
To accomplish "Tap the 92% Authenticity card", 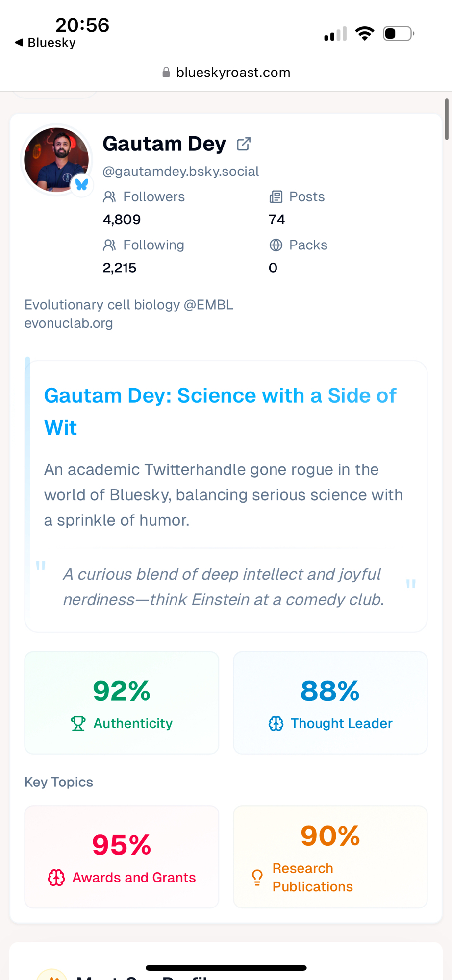I will [x=122, y=702].
